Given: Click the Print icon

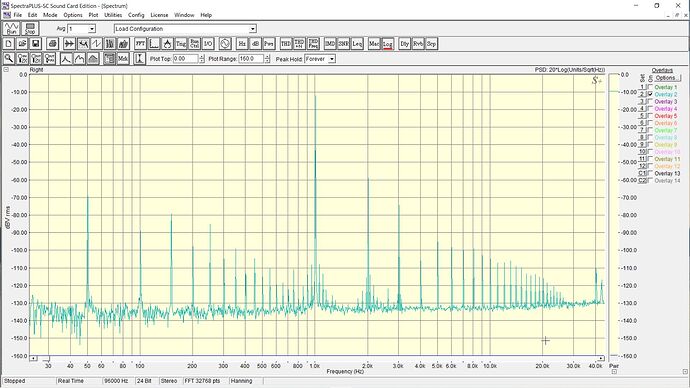Looking at the screenshot, I should pyautogui.click(x=52, y=44).
